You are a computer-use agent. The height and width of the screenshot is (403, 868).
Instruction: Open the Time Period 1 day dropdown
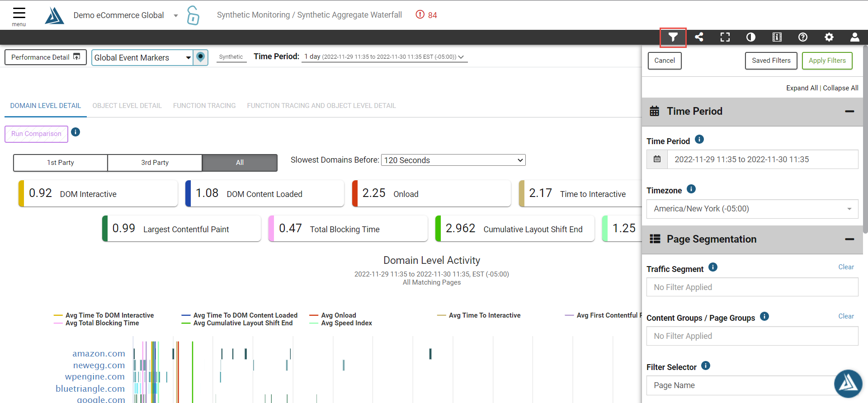point(384,57)
